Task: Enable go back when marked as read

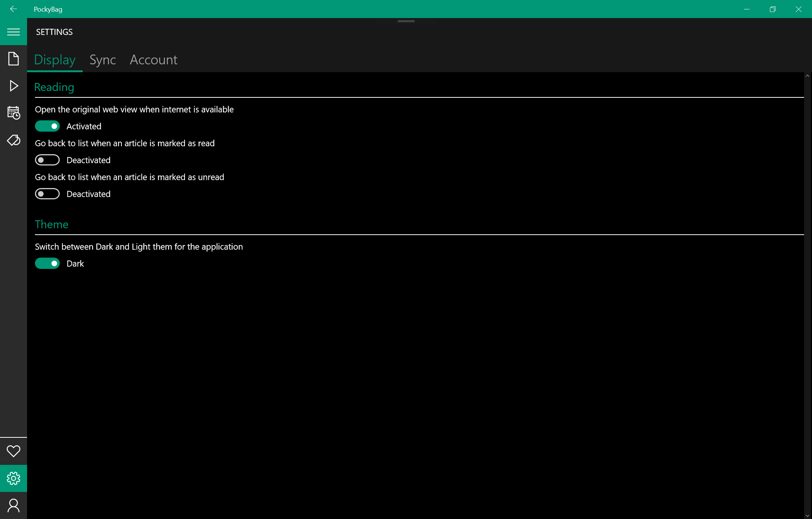Action: click(47, 160)
